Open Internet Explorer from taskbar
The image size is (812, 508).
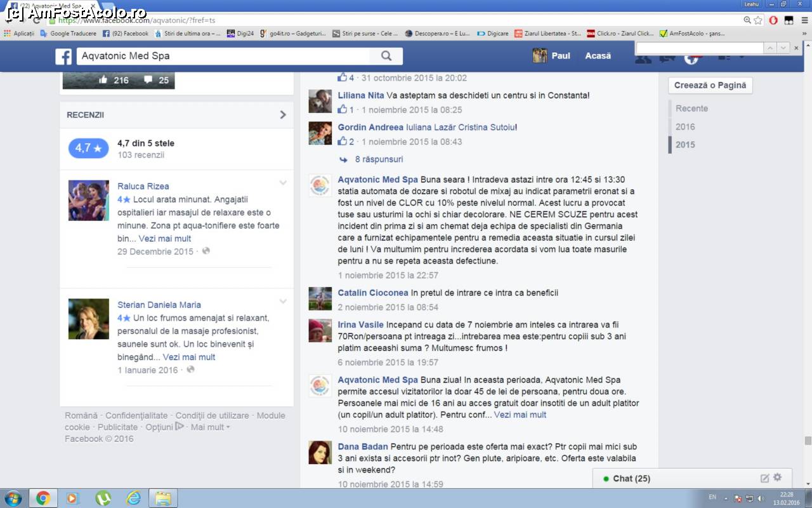(x=133, y=498)
